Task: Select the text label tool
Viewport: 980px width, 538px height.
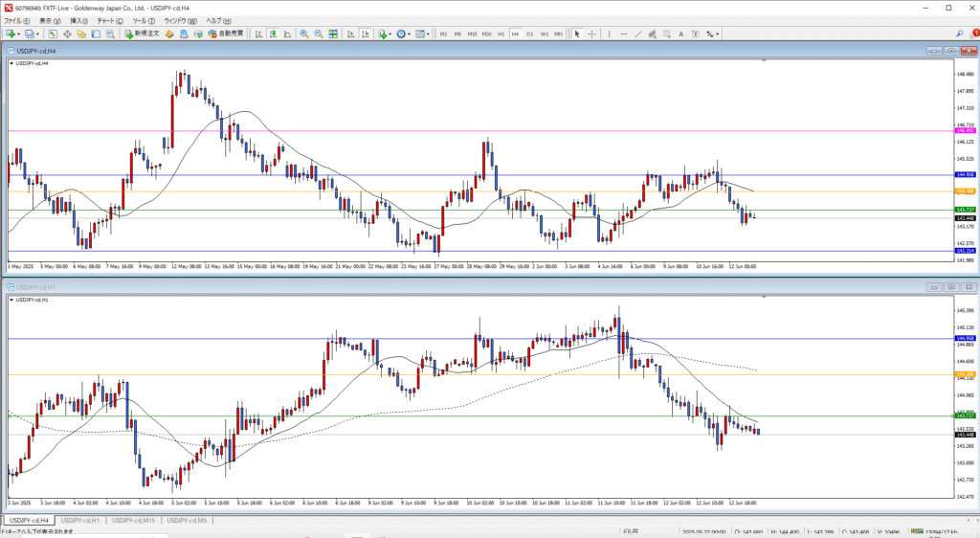Action: (x=695, y=34)
